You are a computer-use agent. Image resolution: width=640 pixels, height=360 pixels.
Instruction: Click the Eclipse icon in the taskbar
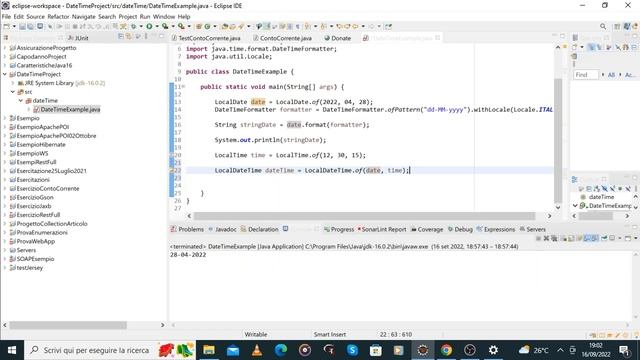coord(423,350)
